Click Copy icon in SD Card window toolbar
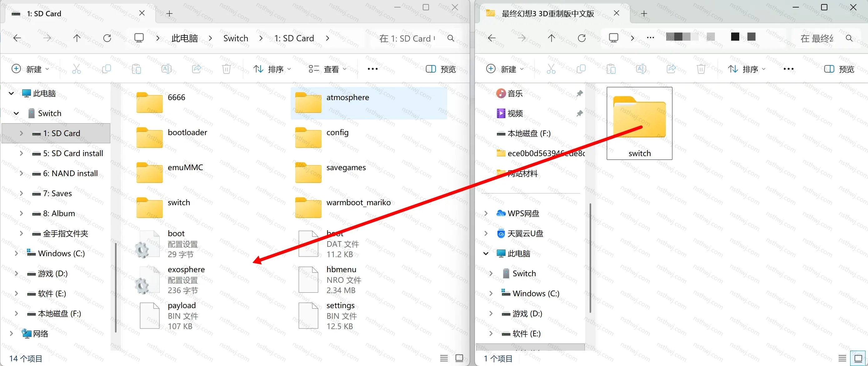Viewport: 868px width, 366px height. pos(107,69)
